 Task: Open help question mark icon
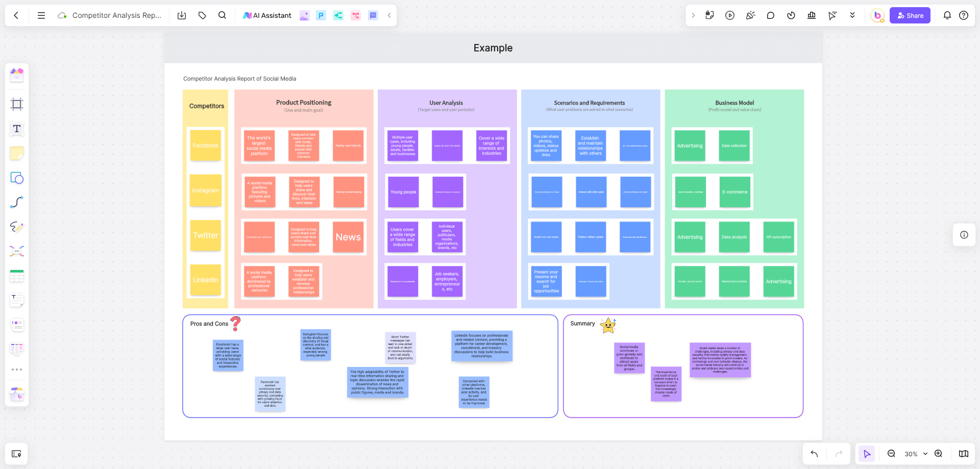[x=964, y=15]
